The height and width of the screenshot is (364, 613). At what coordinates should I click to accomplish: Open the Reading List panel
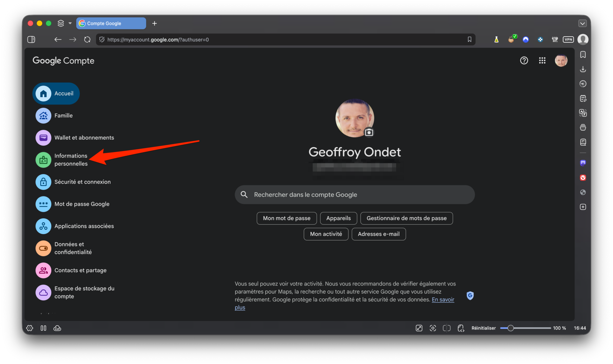tap(583, 142)
